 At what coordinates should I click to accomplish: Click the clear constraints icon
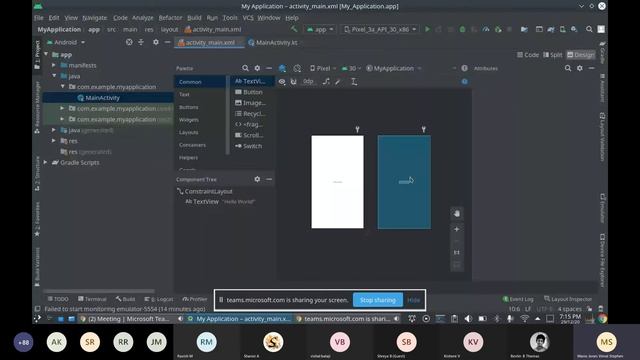326,82
